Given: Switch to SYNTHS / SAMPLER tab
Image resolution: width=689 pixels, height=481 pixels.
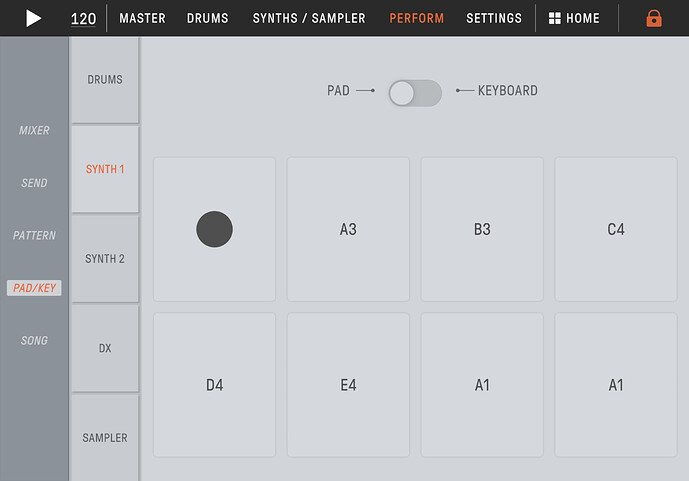Looking at the screenshot, I should [309, 18].
